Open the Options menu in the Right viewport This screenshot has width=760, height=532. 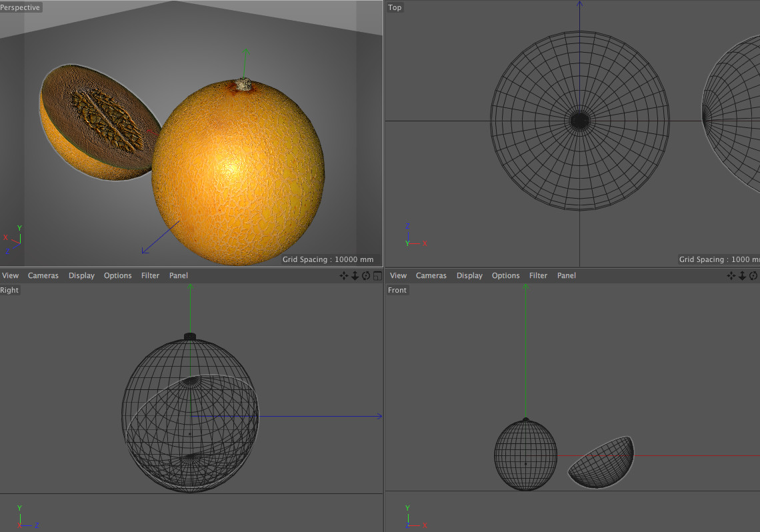pos(117,275)
